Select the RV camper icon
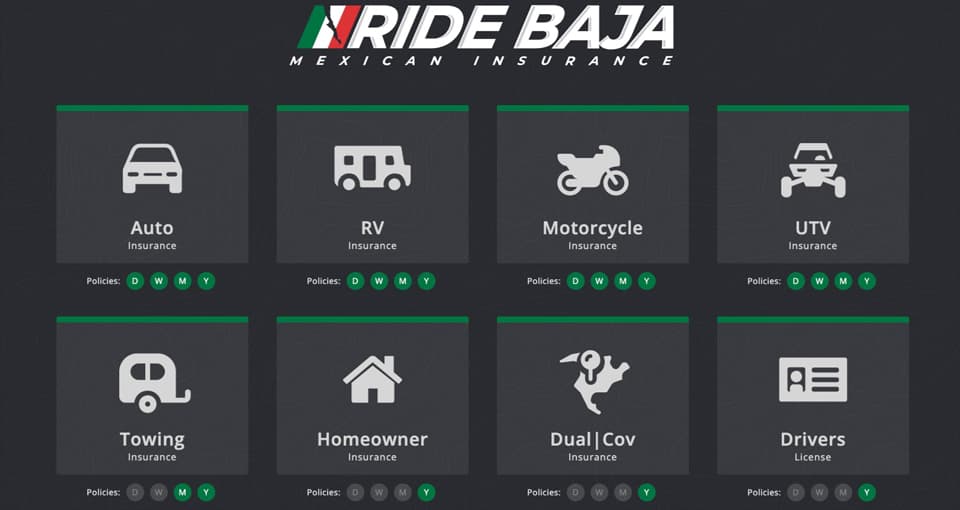Image resolution: width=960 pixels, height=510 pixels. (372, 168)
